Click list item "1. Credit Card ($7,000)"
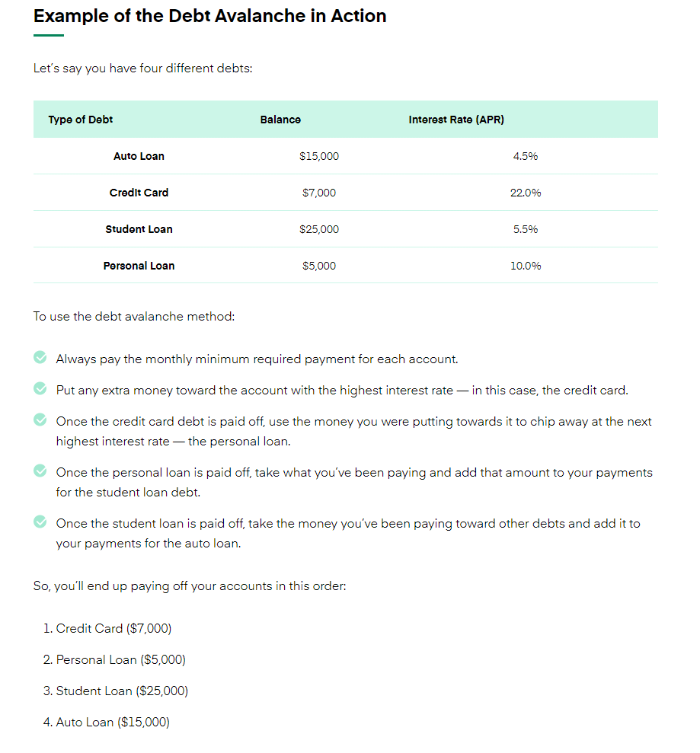The image size is (700, 753). click(x=107, y=628)
